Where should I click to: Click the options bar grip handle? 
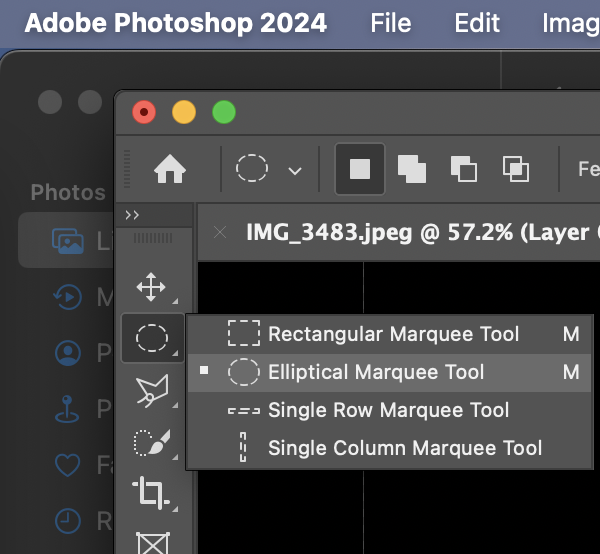coord(127,169)
